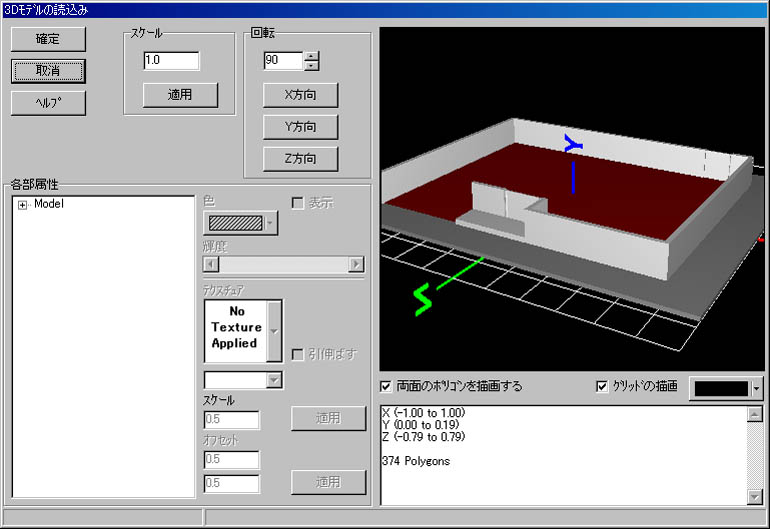770x529 pixels.
Task: Decrease rotation angle with the down spinner arrow
Action: tap(311, 65)
